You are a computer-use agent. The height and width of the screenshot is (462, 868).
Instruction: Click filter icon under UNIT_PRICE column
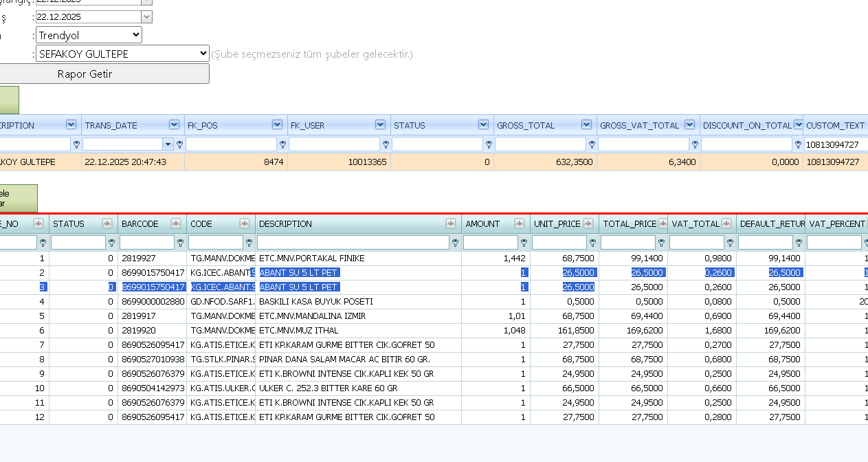(x=592, y=243)
